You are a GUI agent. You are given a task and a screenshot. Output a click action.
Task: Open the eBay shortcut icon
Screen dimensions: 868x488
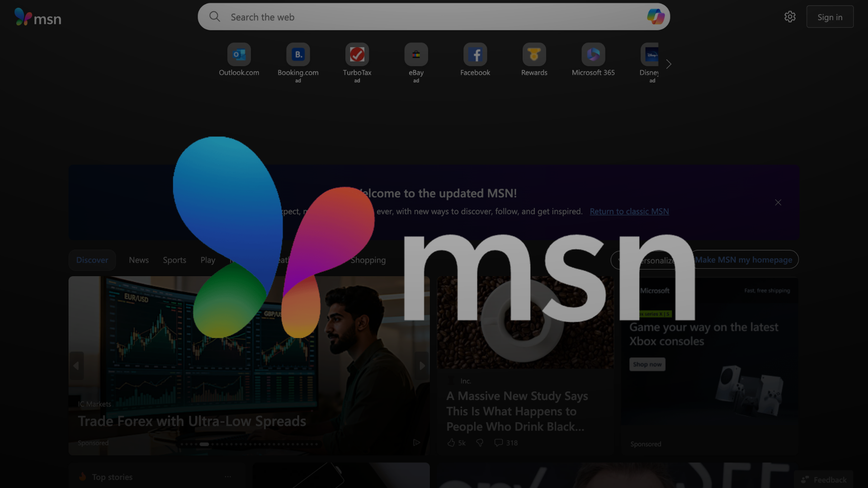[416, 55]
